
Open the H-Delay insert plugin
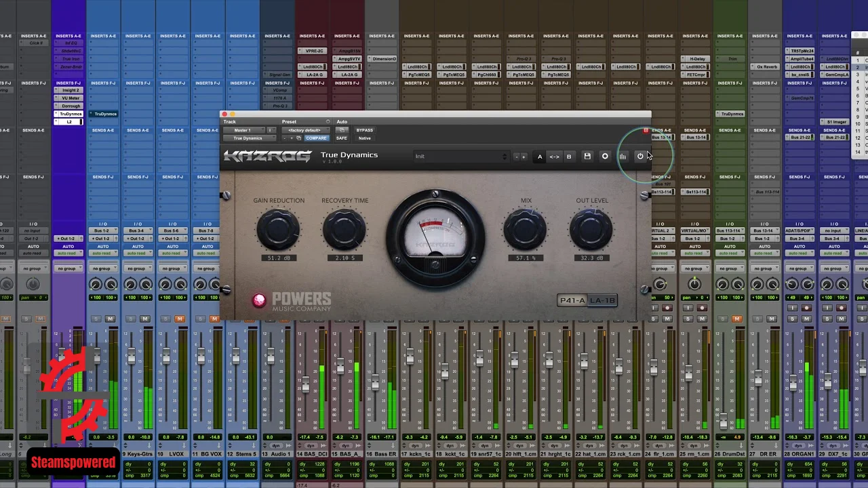pos(695,59)
